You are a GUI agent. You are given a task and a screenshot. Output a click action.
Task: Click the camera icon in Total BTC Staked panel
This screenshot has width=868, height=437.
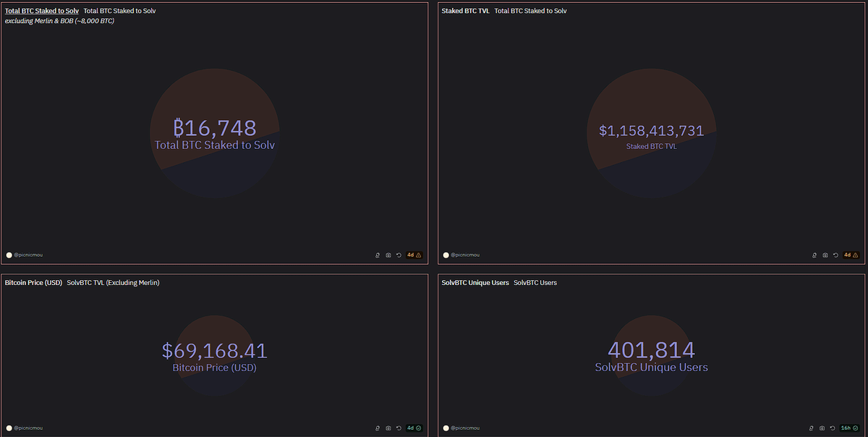pyautogui.click(x=388, y=255)
